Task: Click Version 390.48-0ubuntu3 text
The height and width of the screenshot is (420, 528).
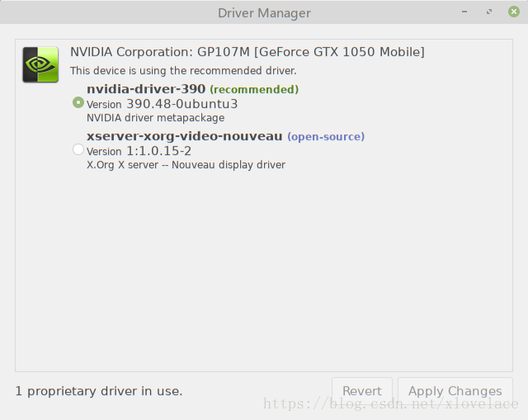Action: [x=162, y=104]
